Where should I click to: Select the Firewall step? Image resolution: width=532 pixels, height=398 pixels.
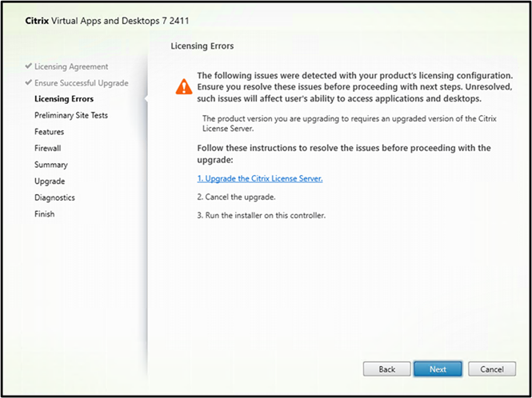tap(47, 148)
